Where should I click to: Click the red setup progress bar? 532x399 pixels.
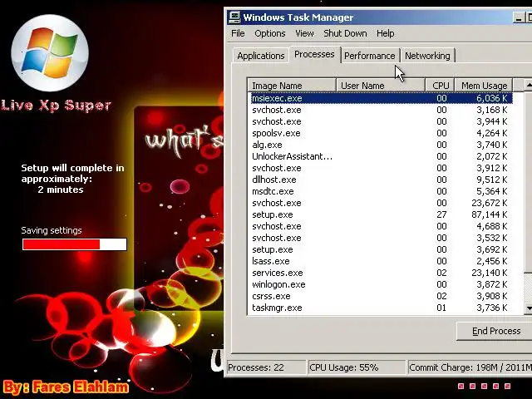74,244
